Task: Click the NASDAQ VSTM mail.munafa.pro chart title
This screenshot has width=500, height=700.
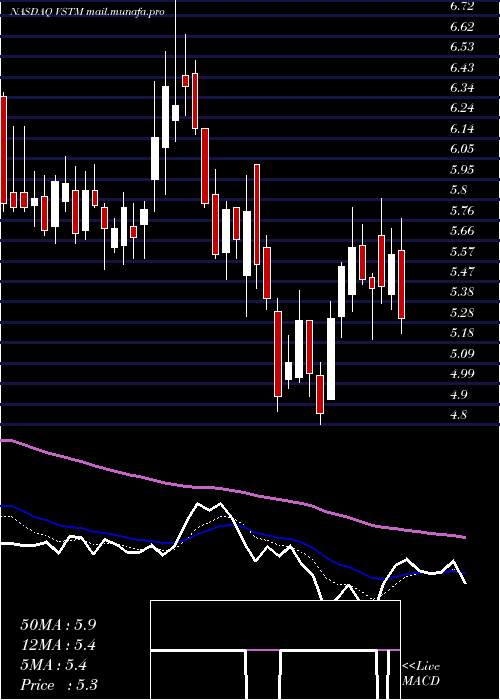Action: click(x=88, y=12)
